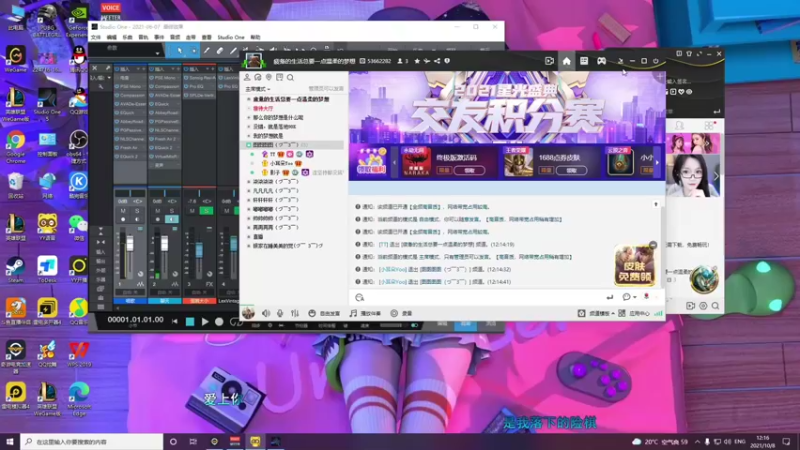Click the Record button in Studio One transport
Screen dimensions: 800x450
(x=219, y=321)
